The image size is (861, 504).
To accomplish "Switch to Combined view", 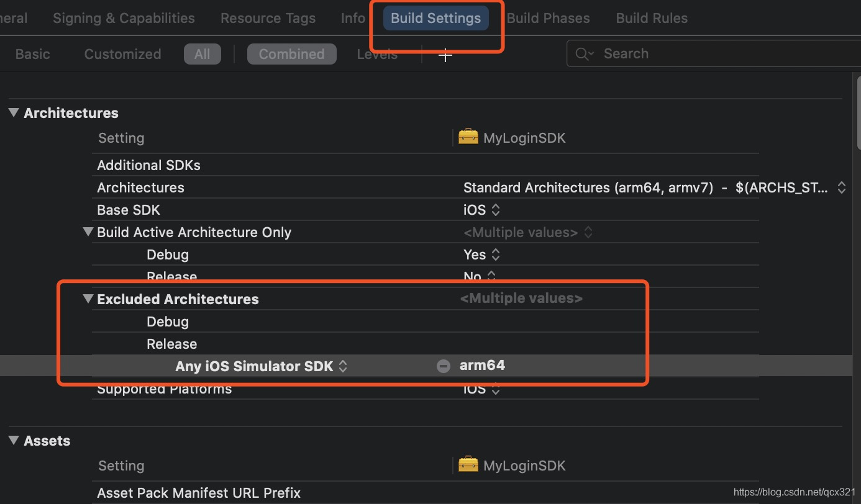I will (291, 54).
